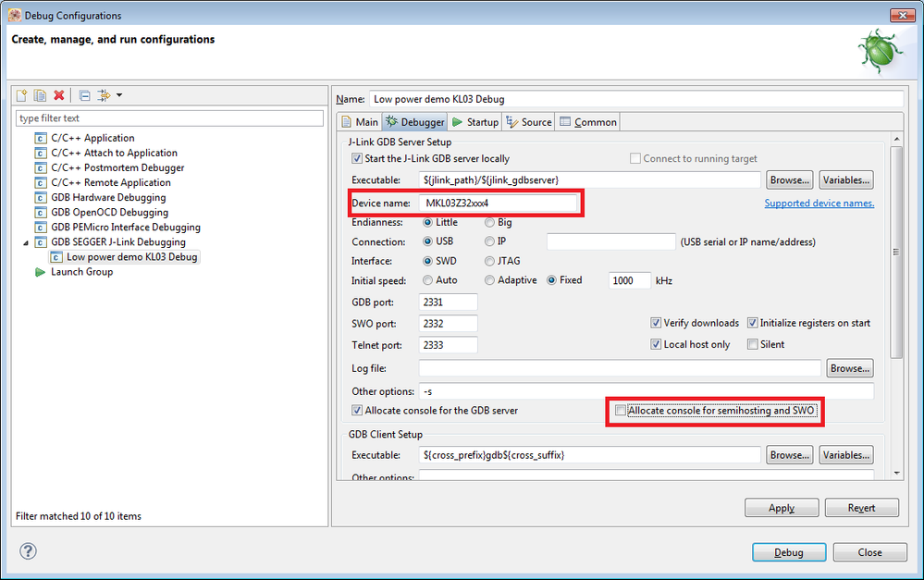Click the C/C++ Attach to Application icon
The width and height of the screenshot is (924, 580).
39,153
